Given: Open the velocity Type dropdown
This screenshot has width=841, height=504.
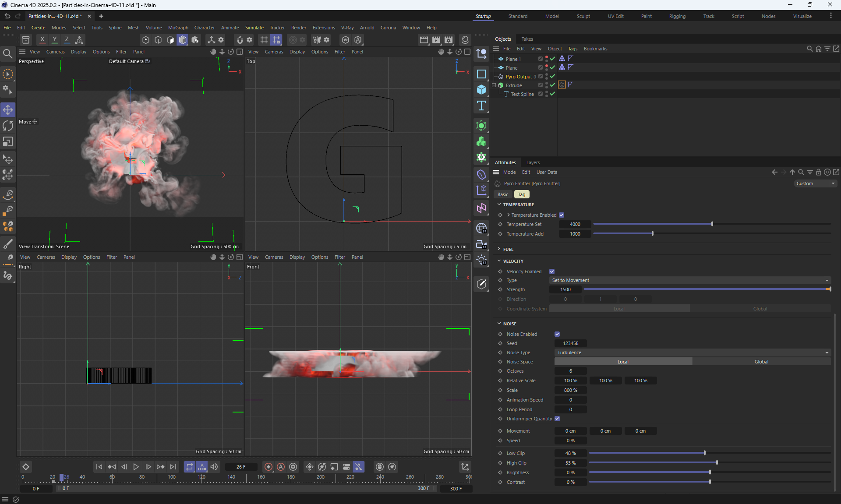Looking at the screenshot, I should tap(689, 280).
